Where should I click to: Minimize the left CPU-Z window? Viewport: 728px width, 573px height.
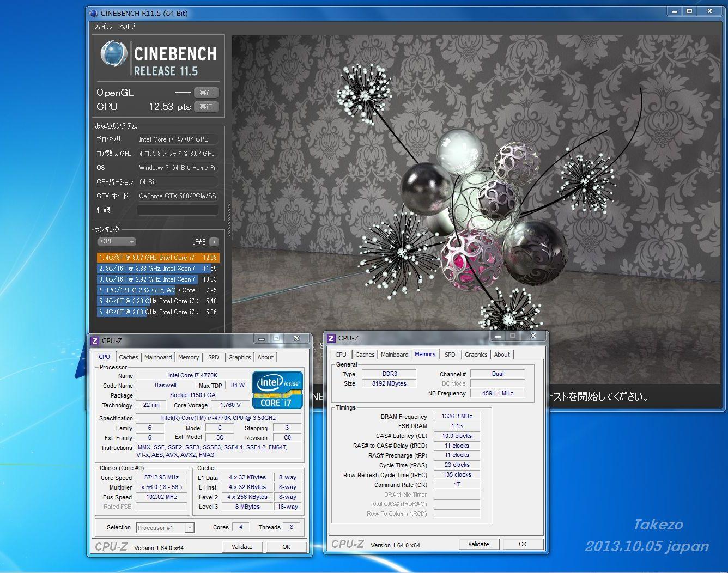(x=262, y=339)
